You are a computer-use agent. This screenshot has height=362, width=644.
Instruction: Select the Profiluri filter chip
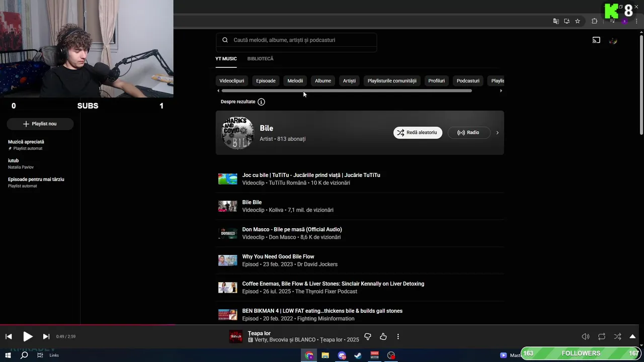click(436, 81)
